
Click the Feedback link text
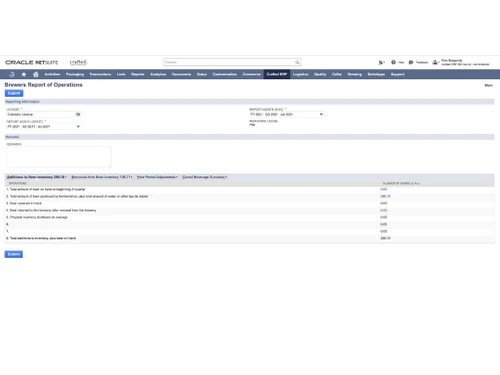point(422,62)
